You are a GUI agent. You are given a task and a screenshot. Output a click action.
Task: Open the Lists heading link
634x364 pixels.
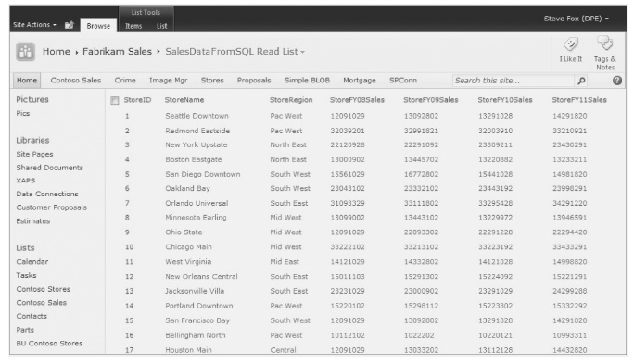(25, 247)
